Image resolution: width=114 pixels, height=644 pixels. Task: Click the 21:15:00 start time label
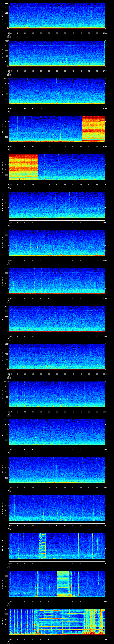(9, 33)
